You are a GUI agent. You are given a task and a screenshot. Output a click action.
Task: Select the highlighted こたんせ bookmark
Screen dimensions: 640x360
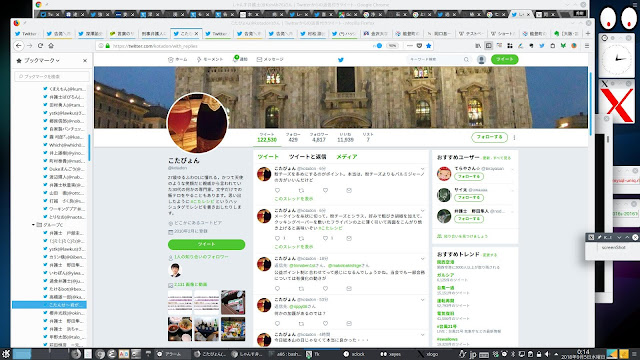point(49,305)
